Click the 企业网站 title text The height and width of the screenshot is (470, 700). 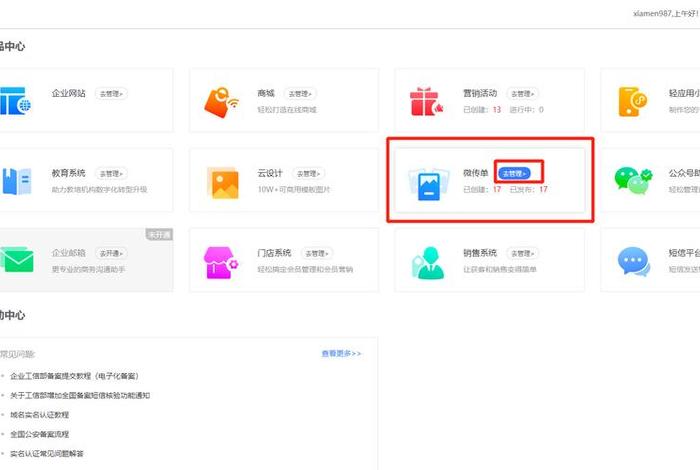pos(69,93)
